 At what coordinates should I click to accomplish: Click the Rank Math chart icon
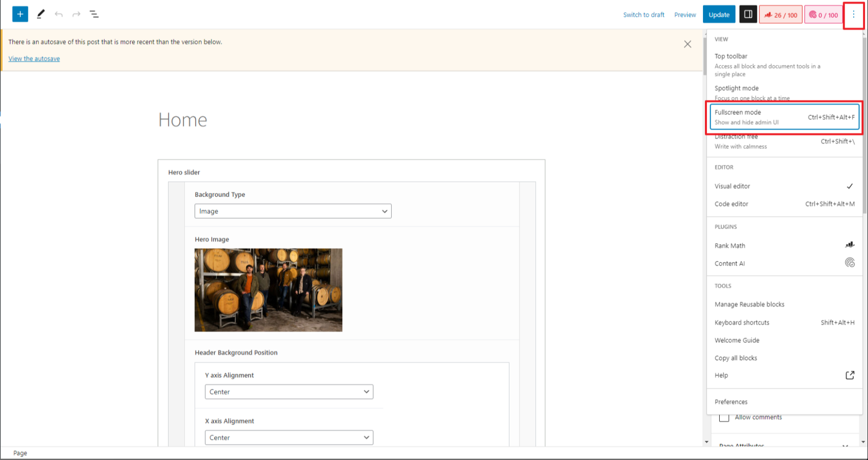(850, 245)
